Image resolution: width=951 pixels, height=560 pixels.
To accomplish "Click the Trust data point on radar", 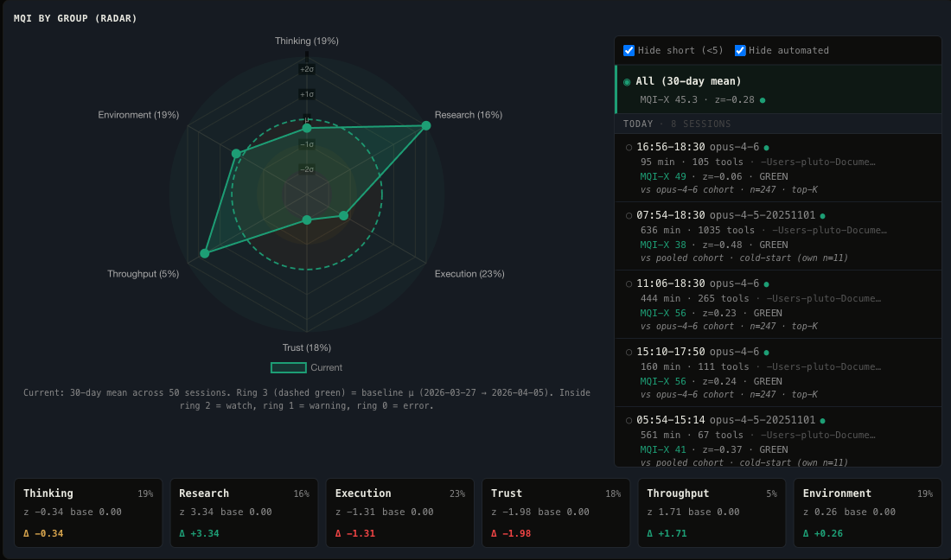I will pos(307,220).
